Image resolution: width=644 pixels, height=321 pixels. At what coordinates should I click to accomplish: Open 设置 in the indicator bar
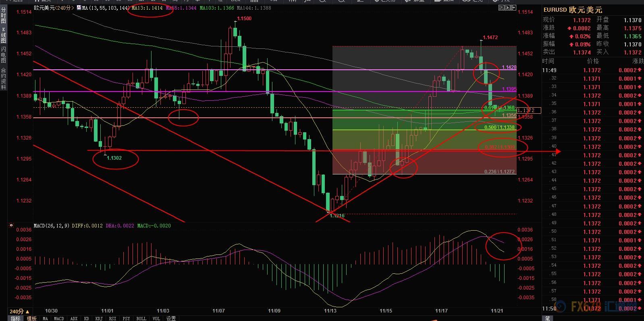171,318
